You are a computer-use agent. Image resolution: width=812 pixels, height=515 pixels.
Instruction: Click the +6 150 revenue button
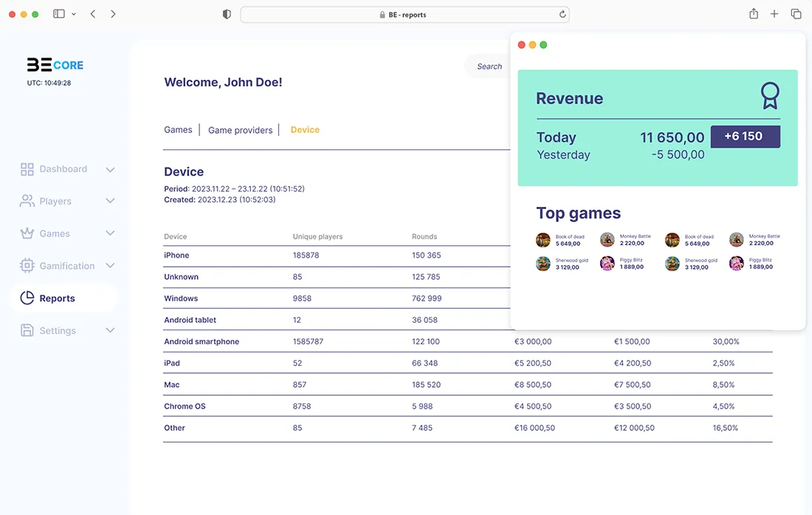[x=745, y=137]
